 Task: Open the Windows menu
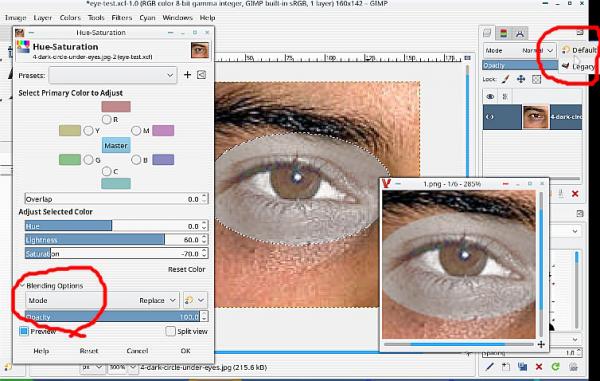pyautogui.click(x=177, y=18)
